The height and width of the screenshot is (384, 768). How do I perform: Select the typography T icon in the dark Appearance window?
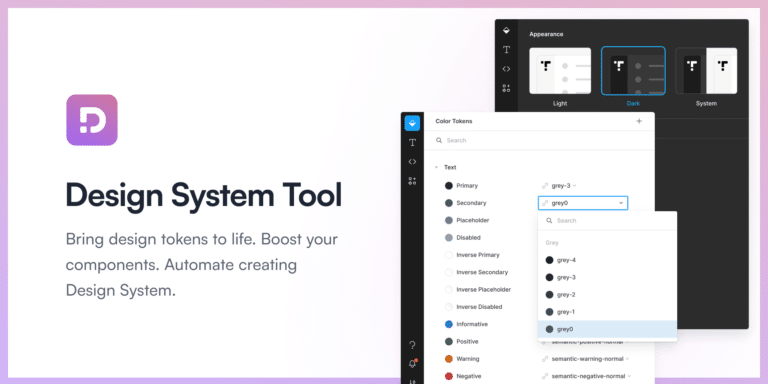[x=506, y=49]
